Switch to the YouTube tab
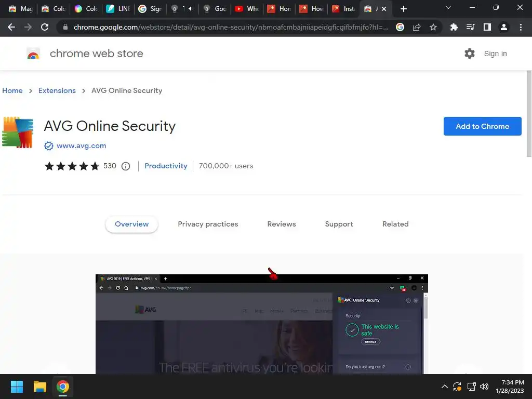The image size is (532, 399). coord(247,9)
